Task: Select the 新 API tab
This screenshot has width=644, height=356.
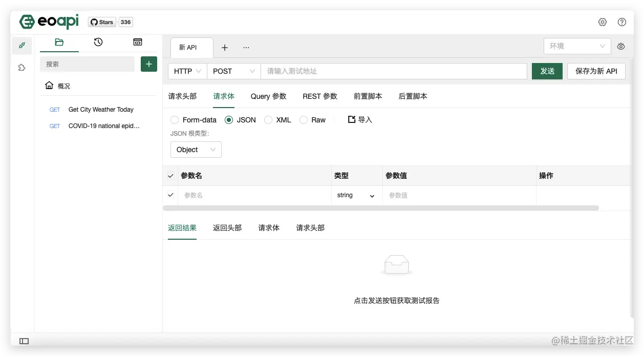Action: 192,47
